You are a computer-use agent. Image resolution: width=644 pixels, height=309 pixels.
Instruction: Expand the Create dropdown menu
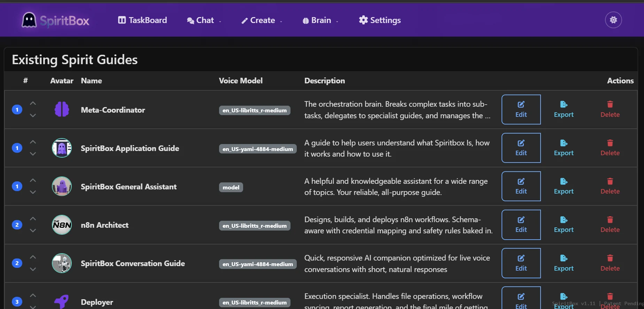tap(262, 20)
